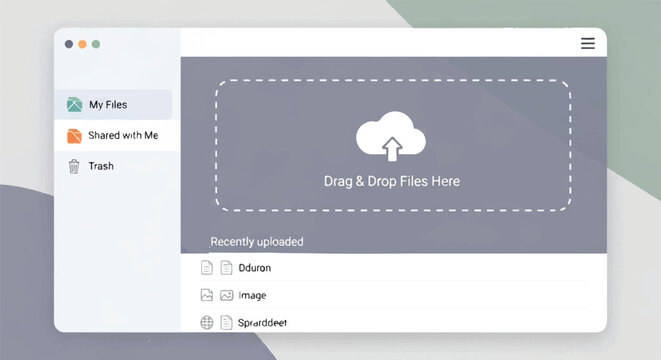The image size is (661, 360).
Task: Click the dark gray window close dot
Action: pyautogui.click(x=69, y=44)
